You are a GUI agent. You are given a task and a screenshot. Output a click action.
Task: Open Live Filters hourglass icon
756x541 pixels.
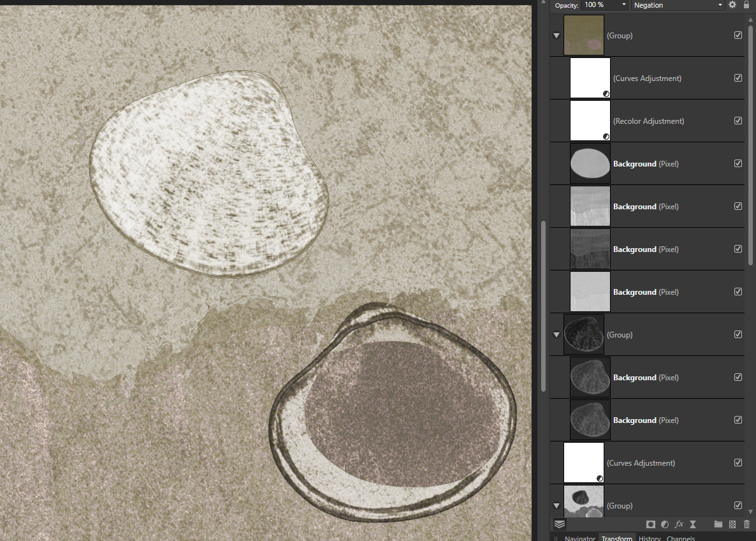point(693,524)
